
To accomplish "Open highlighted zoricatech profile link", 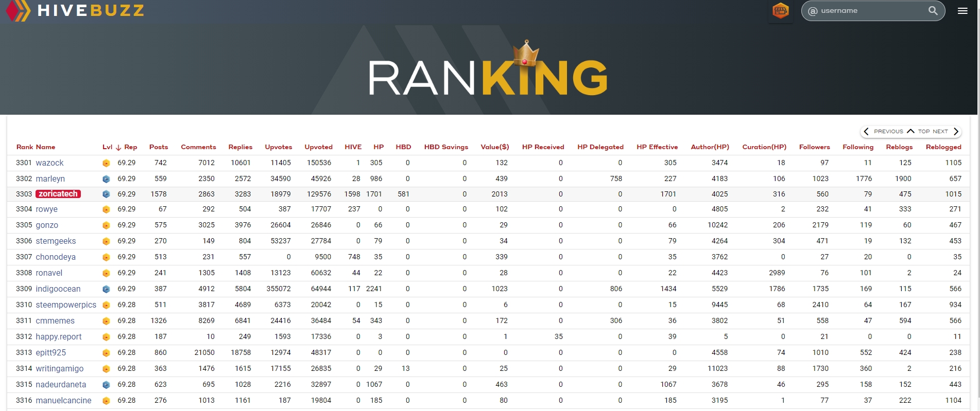I will tap(58, 194).
